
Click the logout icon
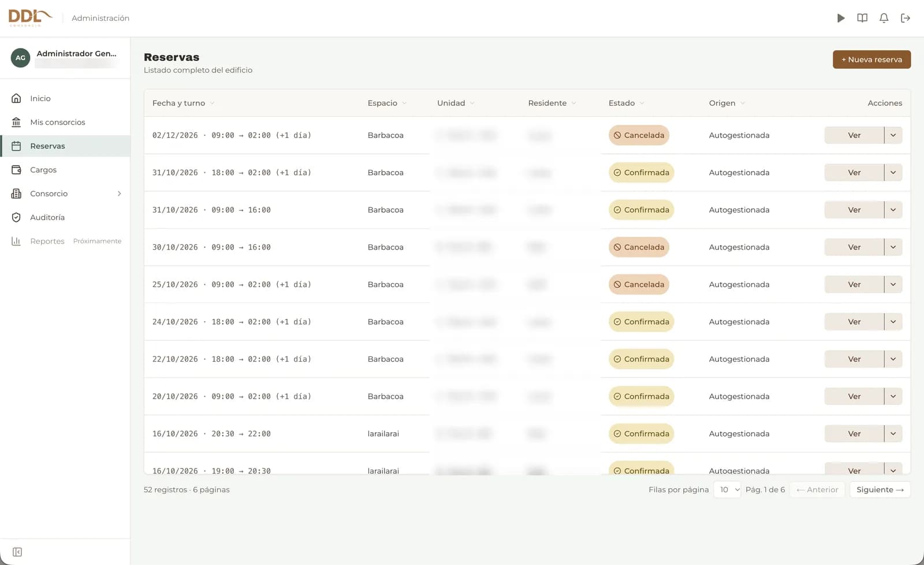click(x=906, y=18)
